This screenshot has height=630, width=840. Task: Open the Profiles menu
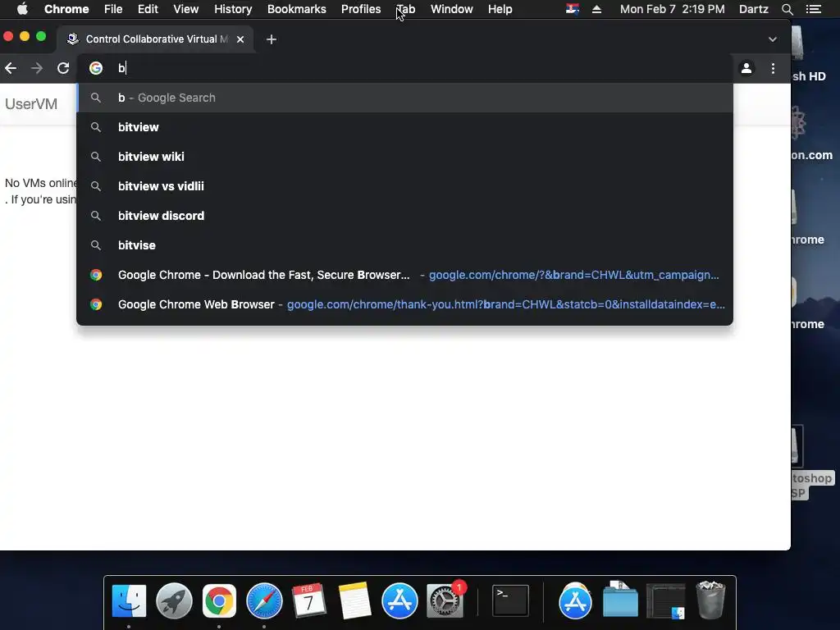[x=361, y=9]
